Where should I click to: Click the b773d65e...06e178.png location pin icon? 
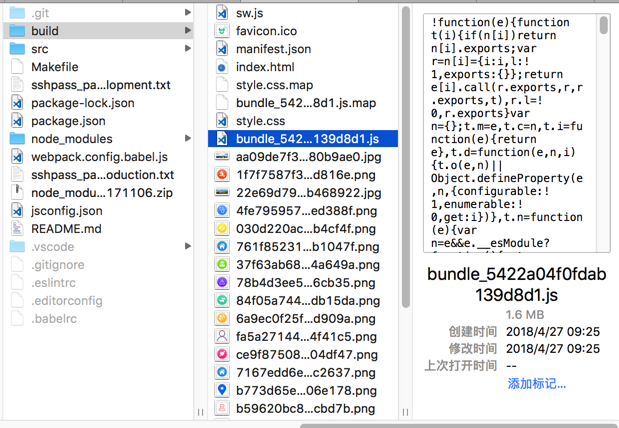(x=222, y=390)
